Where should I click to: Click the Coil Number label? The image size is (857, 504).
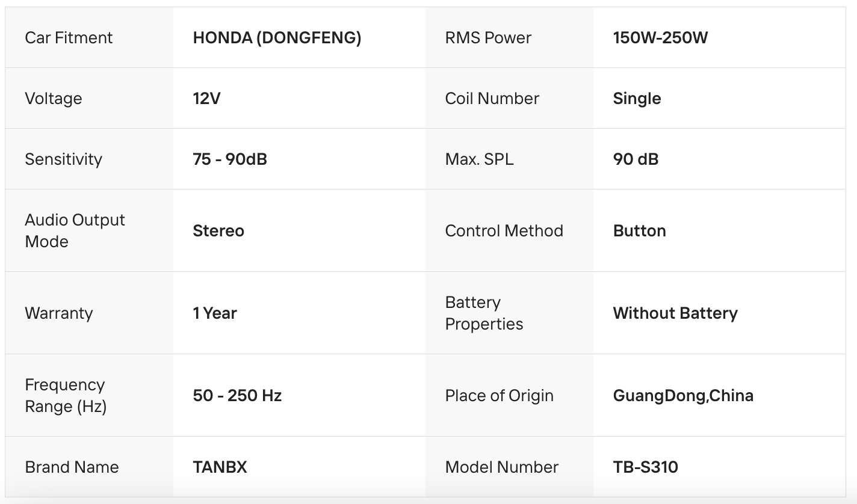click(492, 99)
